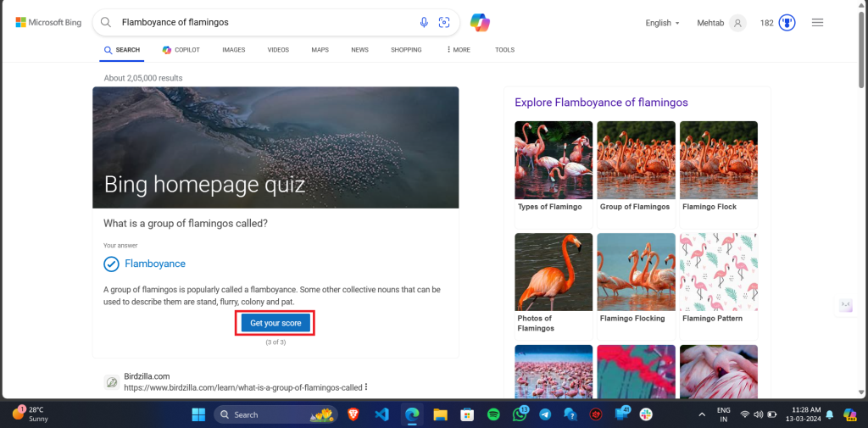Switch to the MAPS tab
Image resolution: width=868 pixels, height=428 pixels.
(320, 50)
